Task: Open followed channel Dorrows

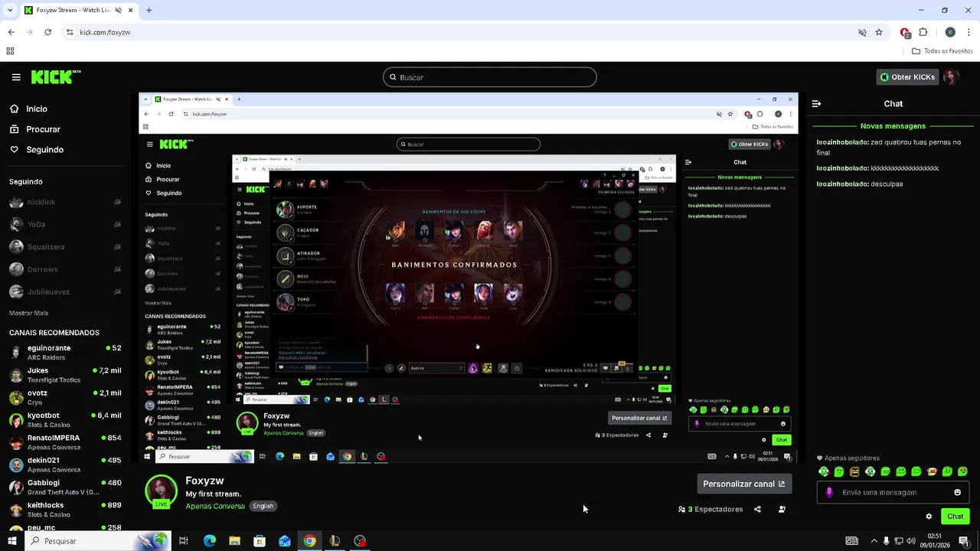Action: [x=65, y=269]
